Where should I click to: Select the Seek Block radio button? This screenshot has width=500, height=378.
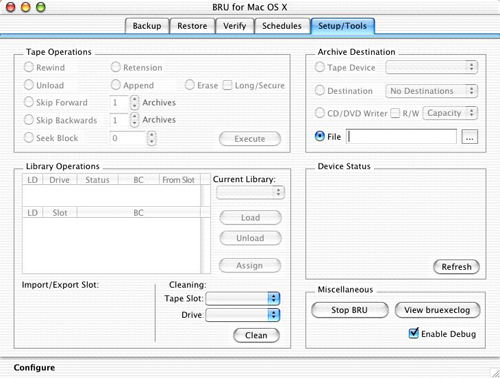[x=29, y=137]
